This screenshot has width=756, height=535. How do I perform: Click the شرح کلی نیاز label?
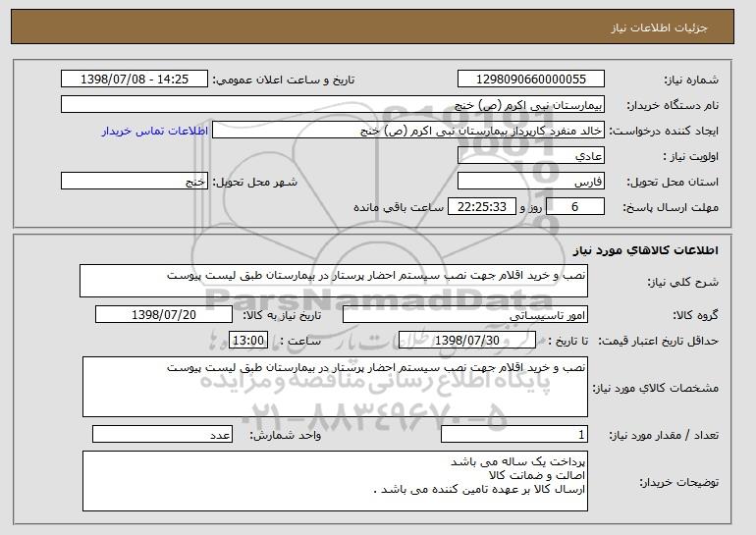[682, 282]
